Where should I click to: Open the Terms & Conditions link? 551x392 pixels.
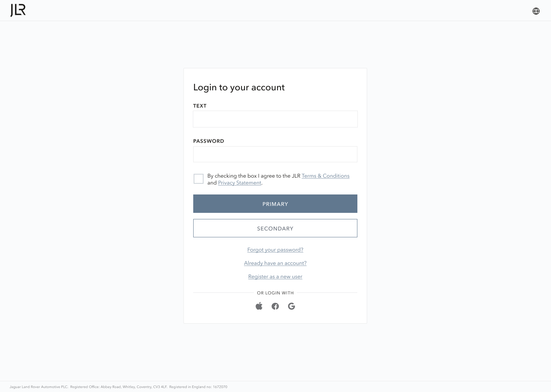click(x=325, y=176)
